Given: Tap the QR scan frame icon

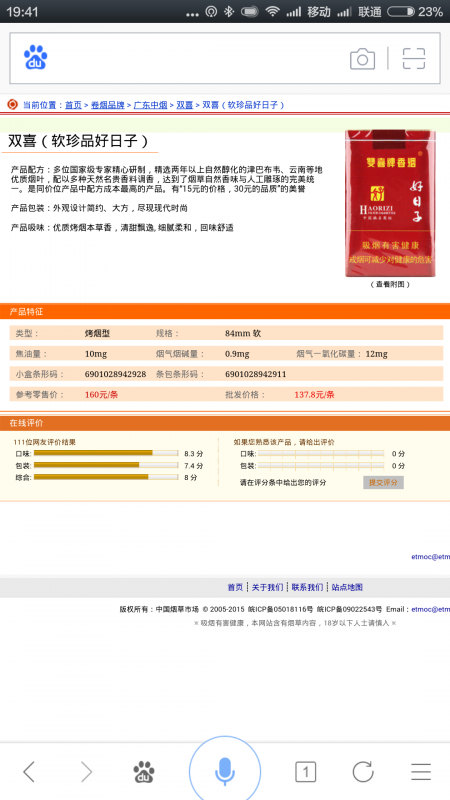Looking at the screenshot, I should (x=414, y=59).
